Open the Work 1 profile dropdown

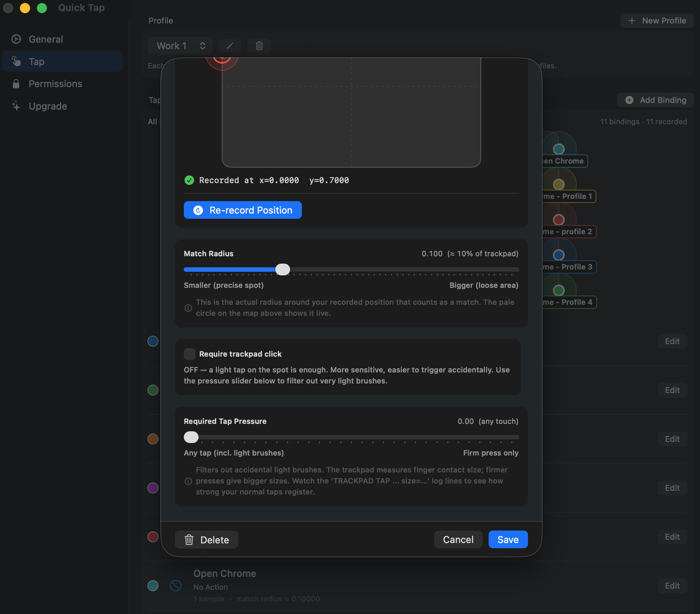[x=180, y=46]
